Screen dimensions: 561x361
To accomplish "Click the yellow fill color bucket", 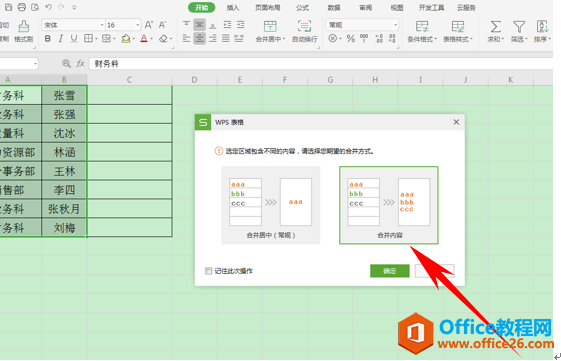I will (126, 39).
